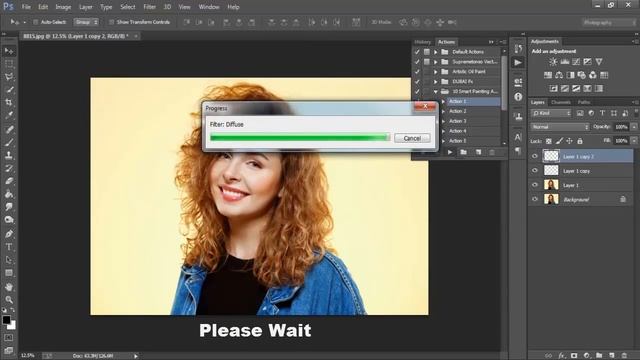
Task: Select the Move tool in toolbar
Action: (x=9, y=51)
